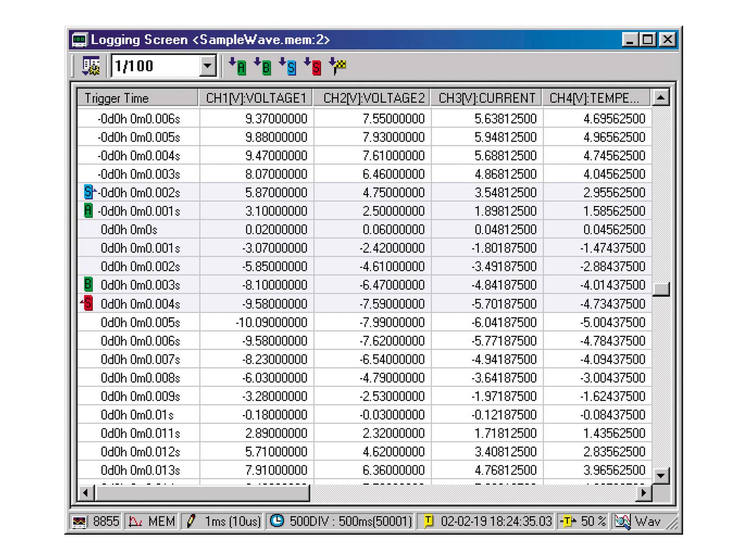Click the horizontal scrollbar right arrow

[x=644, y=493]
